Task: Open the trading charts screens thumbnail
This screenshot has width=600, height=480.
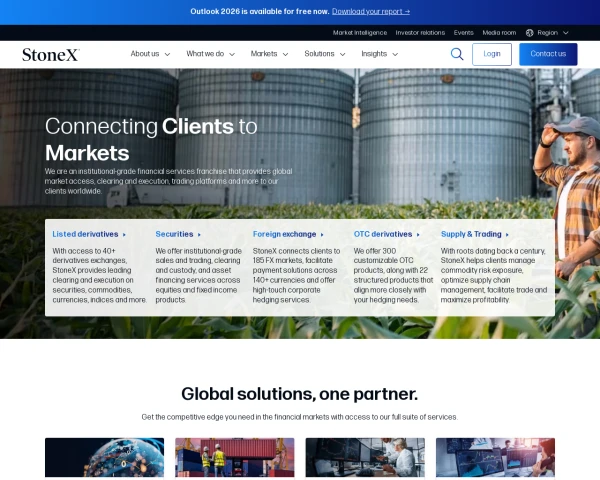Action: (x=495, y=457)
